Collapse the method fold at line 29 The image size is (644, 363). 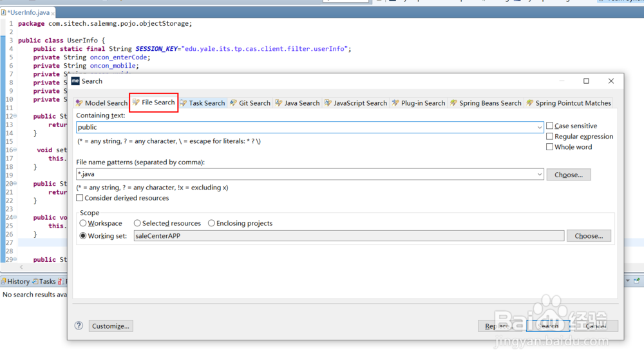[15, 259]
